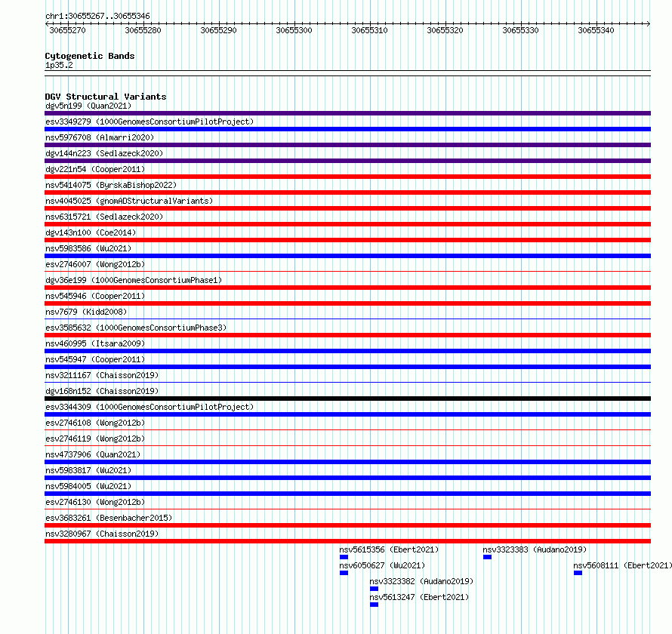Click dgv221n54 (Cooper2011) label
The height and width of the screenshot is (634, 672).
point(95,169)
